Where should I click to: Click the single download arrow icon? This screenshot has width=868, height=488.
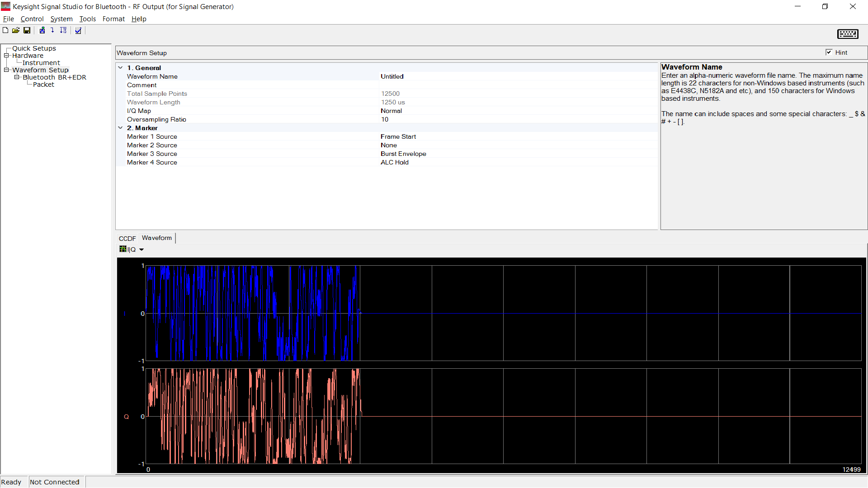pos(52,30)
